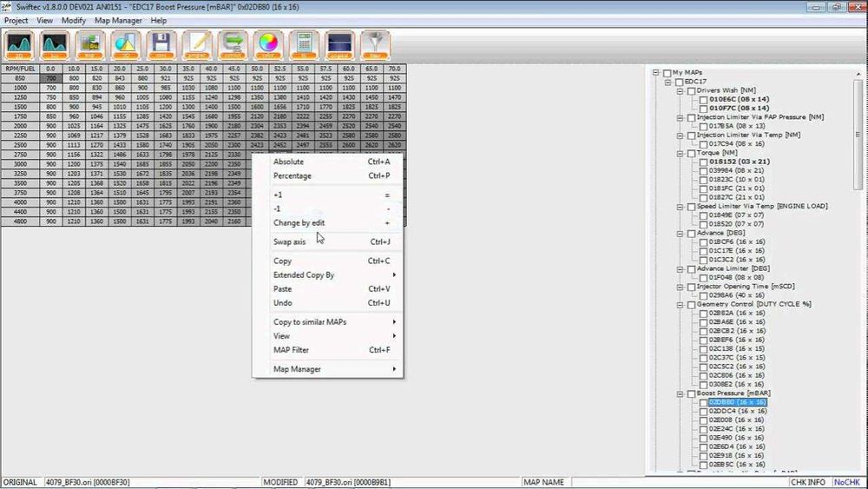
Task: Select -1 in the context menu
Action: (x=328, y=208)
